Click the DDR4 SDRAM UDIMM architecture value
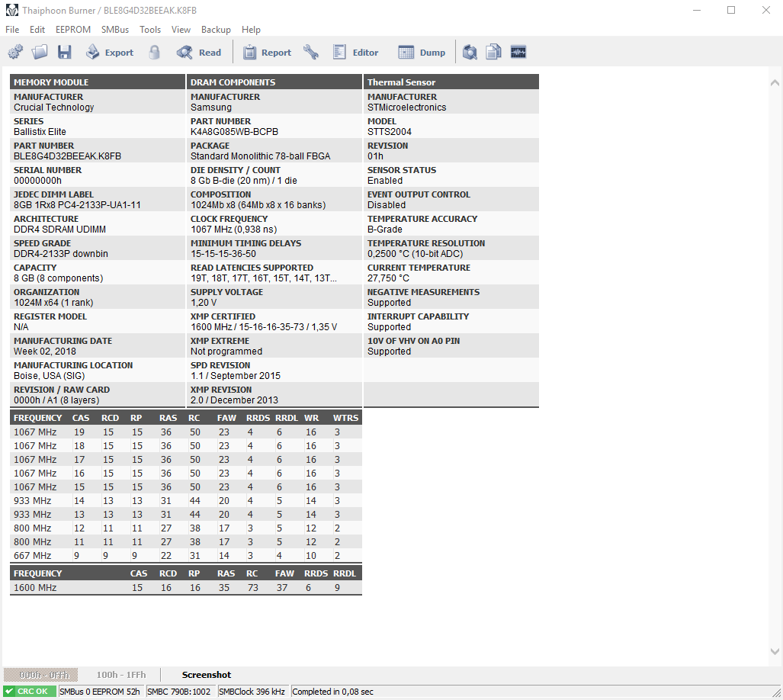The width and height of the screenshot is (783, 700). click(60, 230)
